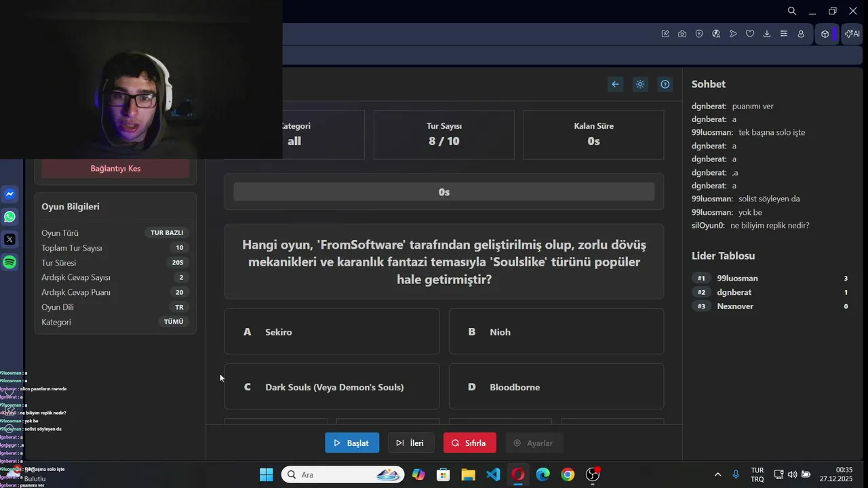Click the browser search magnifier icon

tap(792, 11)
